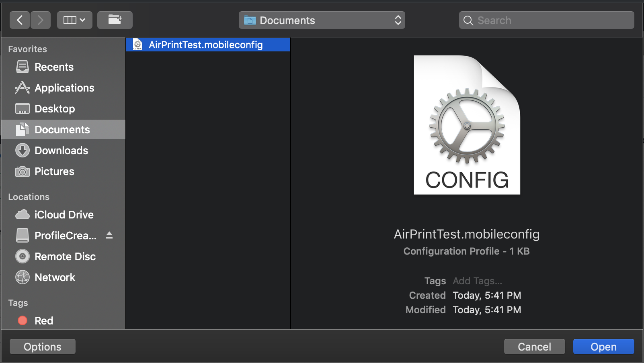The height and width of the screenshot is (363, 644).
Task: Click the Options button
Action: [43, 347]
